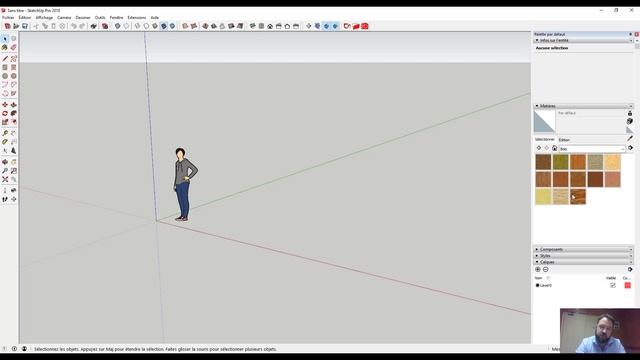The image size is (640, 360).
Task: Toggle Layer0 visible checkbox
Action: (613, 285)
